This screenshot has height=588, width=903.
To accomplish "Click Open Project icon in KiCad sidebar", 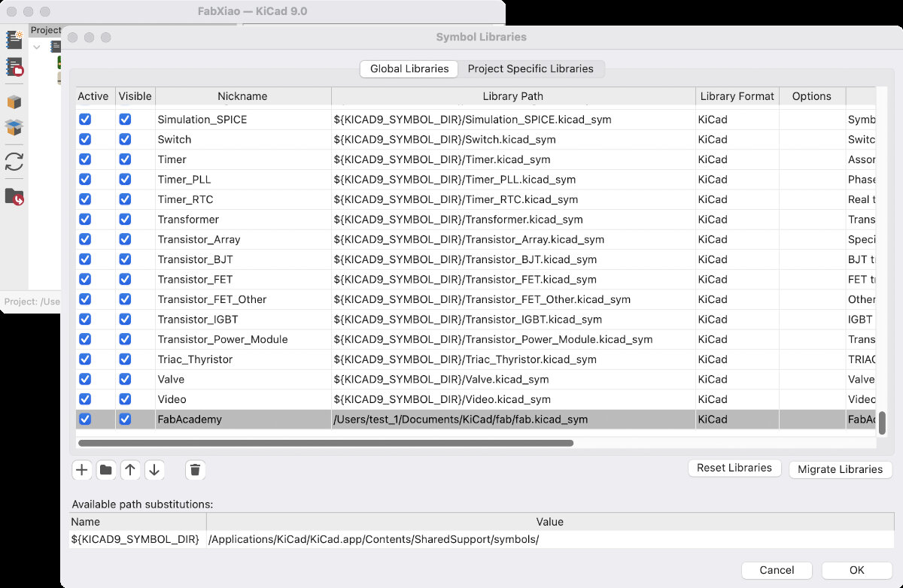I will [x=14, y=68].
